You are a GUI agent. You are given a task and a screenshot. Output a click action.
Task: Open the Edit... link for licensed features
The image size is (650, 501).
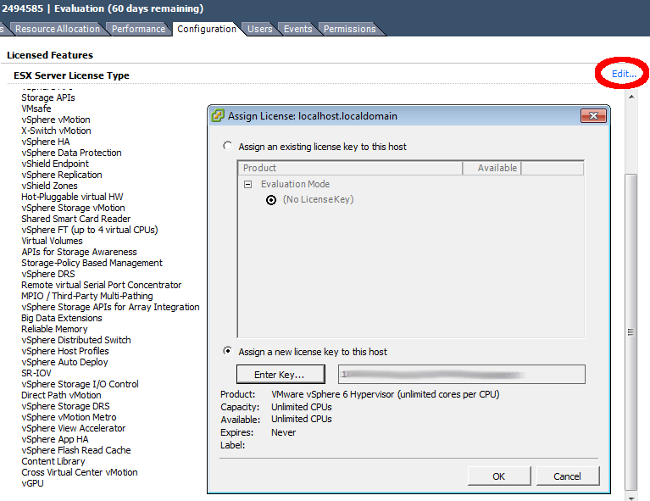pyautogui.click(x=624, y=75)
